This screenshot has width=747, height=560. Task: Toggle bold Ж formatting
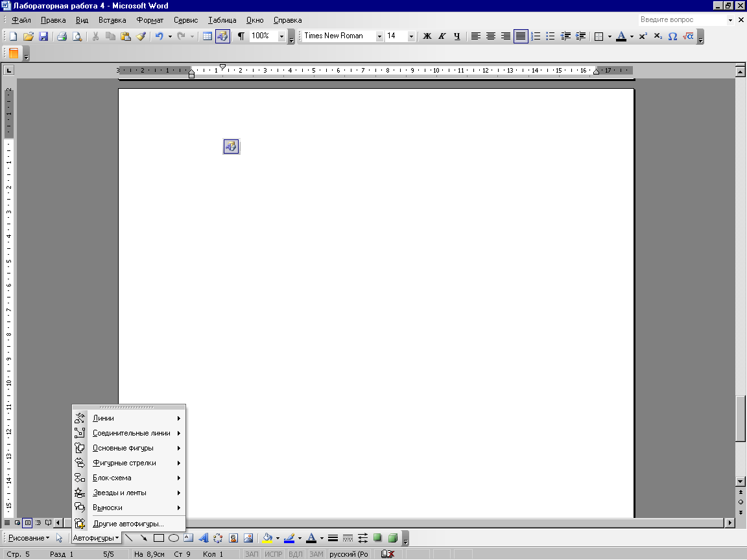tap(427, 36)
